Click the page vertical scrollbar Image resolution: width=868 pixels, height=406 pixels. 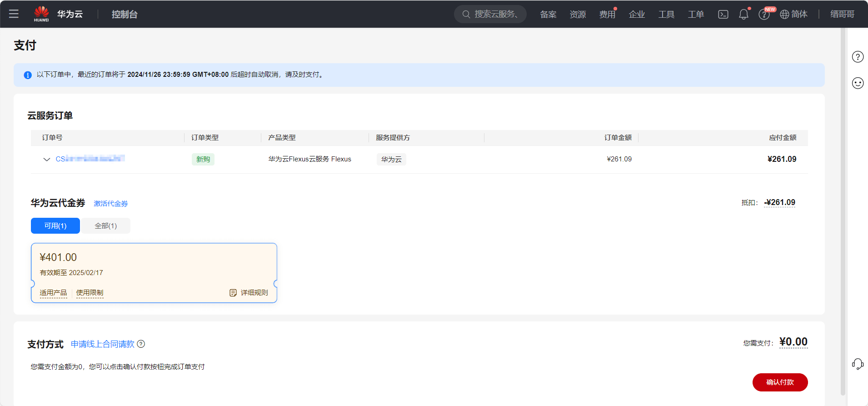tap(843, 211)
